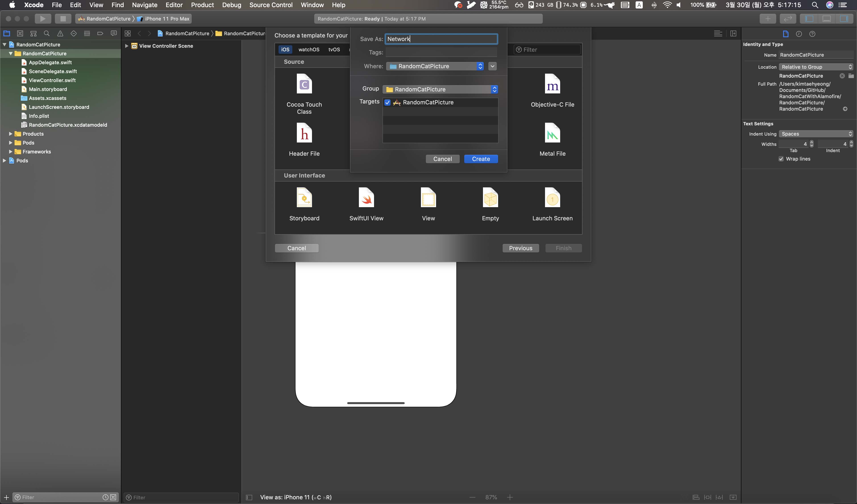This screenshot has height=504, width=857.
Task: Click Cancel in the save dialog
Action: [x=442, y=159]
